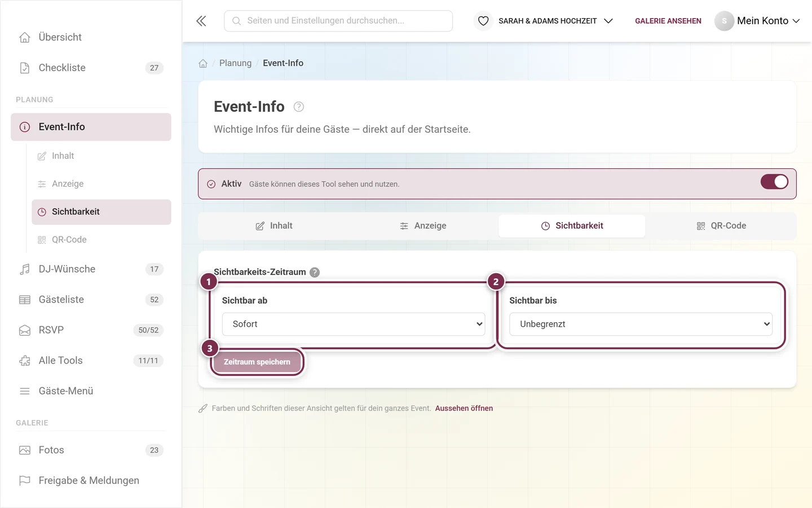Click question mark next to Sichtbarkeits-Zeitraum

[315, 272]
